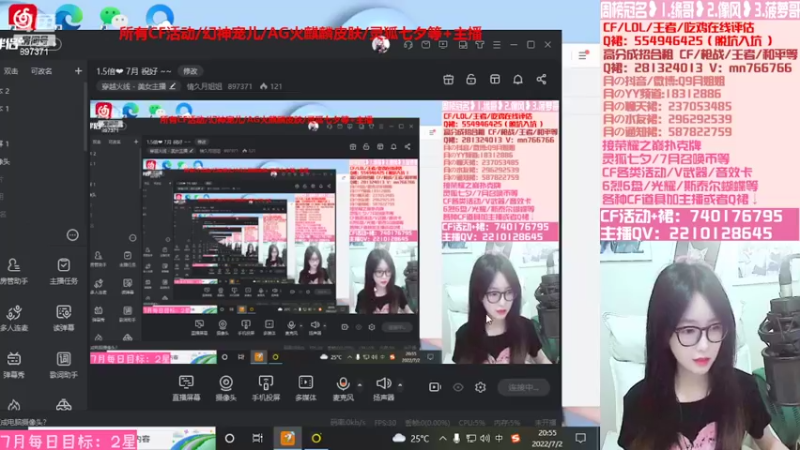Click the car icon at sidebar bottom

pyautogui.click(x=63, y=406)
